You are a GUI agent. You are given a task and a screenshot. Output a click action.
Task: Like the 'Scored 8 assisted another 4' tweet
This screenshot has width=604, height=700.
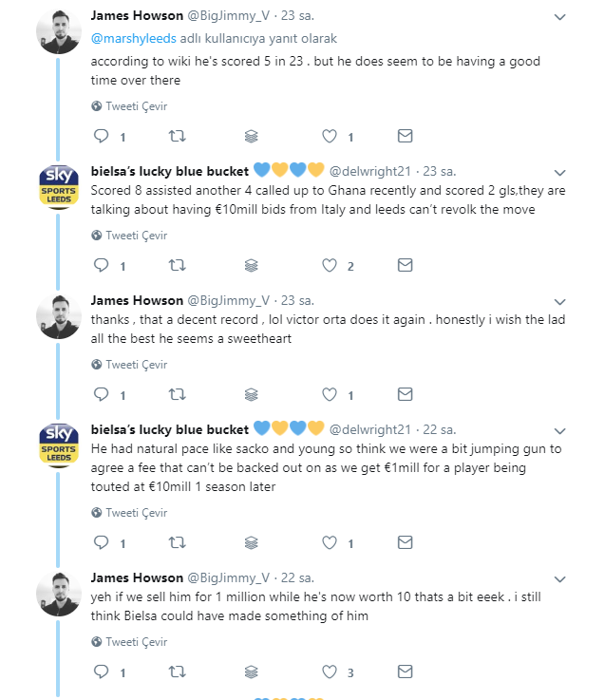(330, 266)
